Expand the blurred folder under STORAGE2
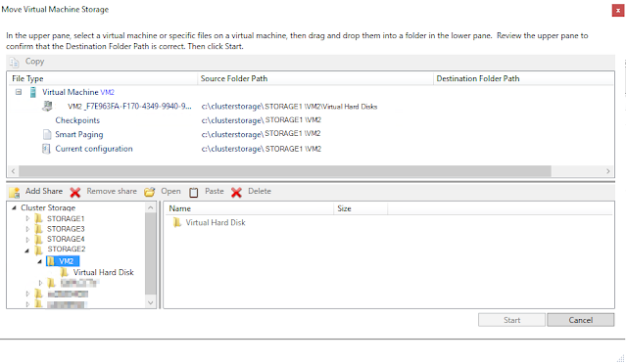Image resolution: width=626 pixels, height=364 pixels. coord(40,283)
